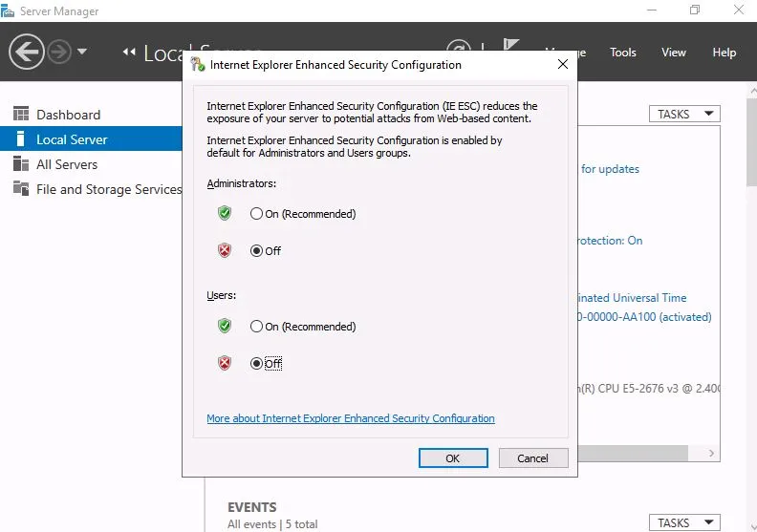Screen dimensions: 757x532
Task: Click the notifications flag icon
Action: pyautogui.click(x=511, y=50)
